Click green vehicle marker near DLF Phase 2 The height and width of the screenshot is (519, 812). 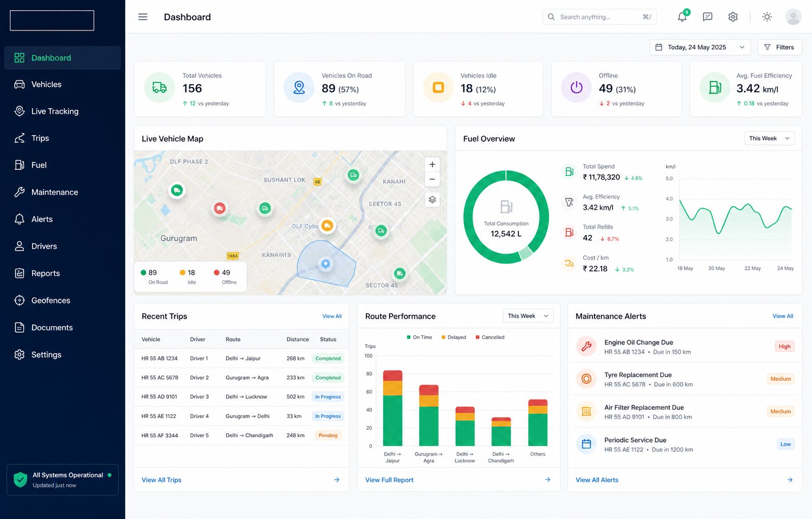pyautogui.click(x=177, y=190)
